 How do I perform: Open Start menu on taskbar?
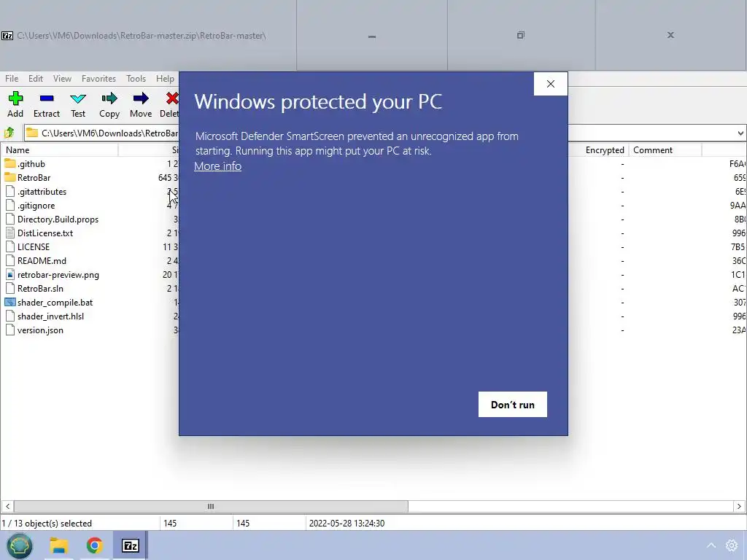20,545
